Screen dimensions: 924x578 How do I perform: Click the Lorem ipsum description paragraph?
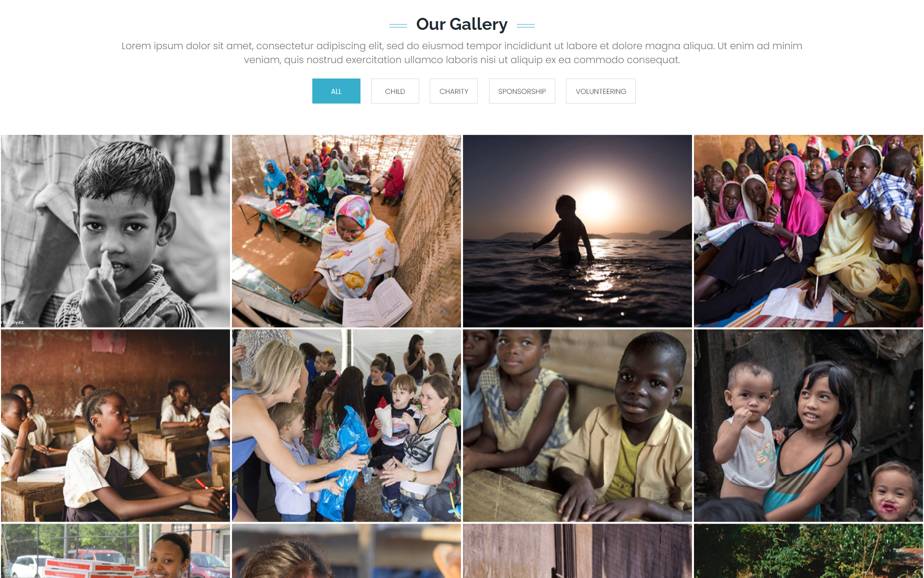462,53
